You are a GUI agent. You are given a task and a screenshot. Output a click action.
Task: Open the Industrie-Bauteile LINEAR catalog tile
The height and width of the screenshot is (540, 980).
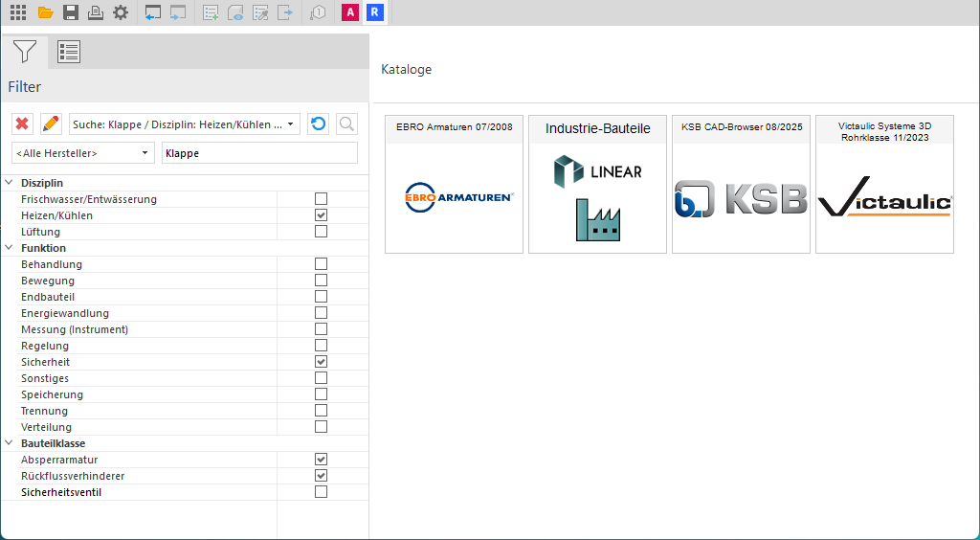[x=597, y=185]
